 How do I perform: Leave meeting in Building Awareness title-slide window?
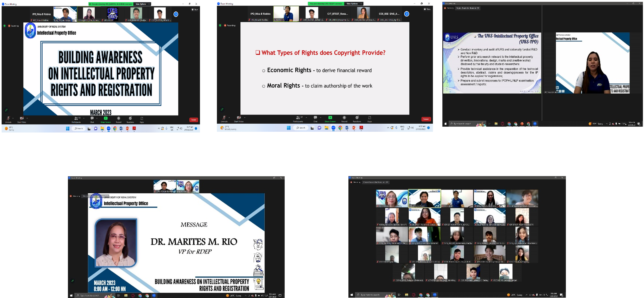coord(193,120)
